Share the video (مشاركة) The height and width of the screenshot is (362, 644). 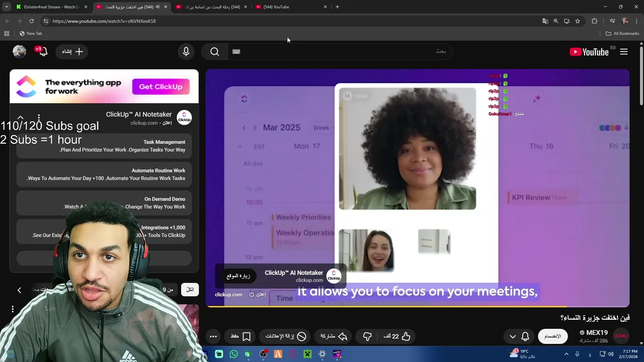tap(334, 336)
